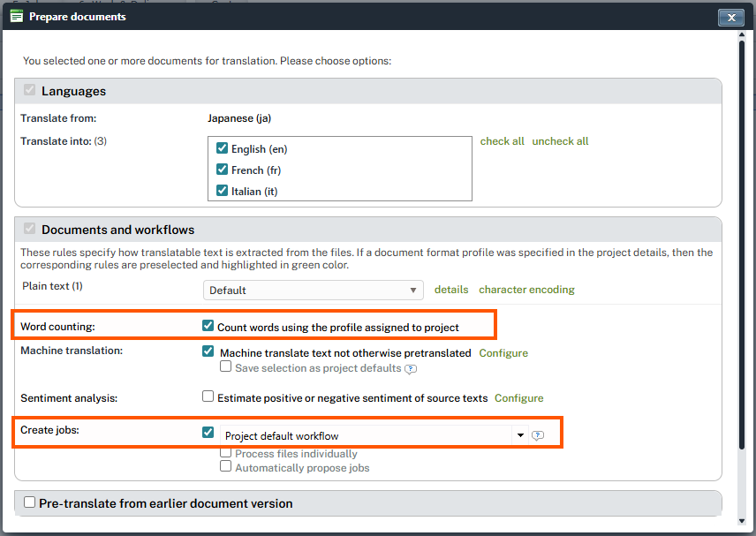Disable Count words using project profile
The height and width of the screenshot is (536, 756).
[208, 326]
